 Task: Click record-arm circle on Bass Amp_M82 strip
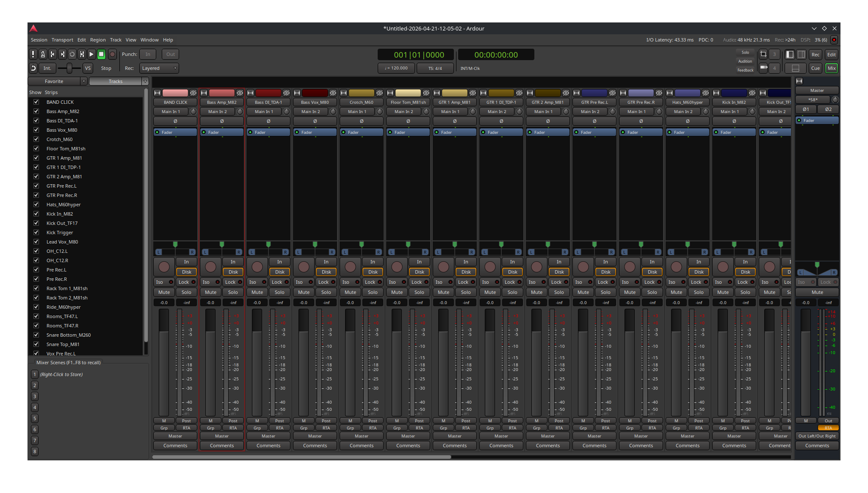(x=210, y=267)
